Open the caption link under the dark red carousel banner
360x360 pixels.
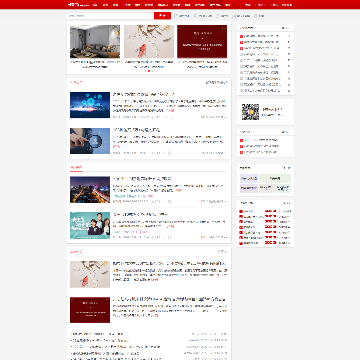(202, 64)
